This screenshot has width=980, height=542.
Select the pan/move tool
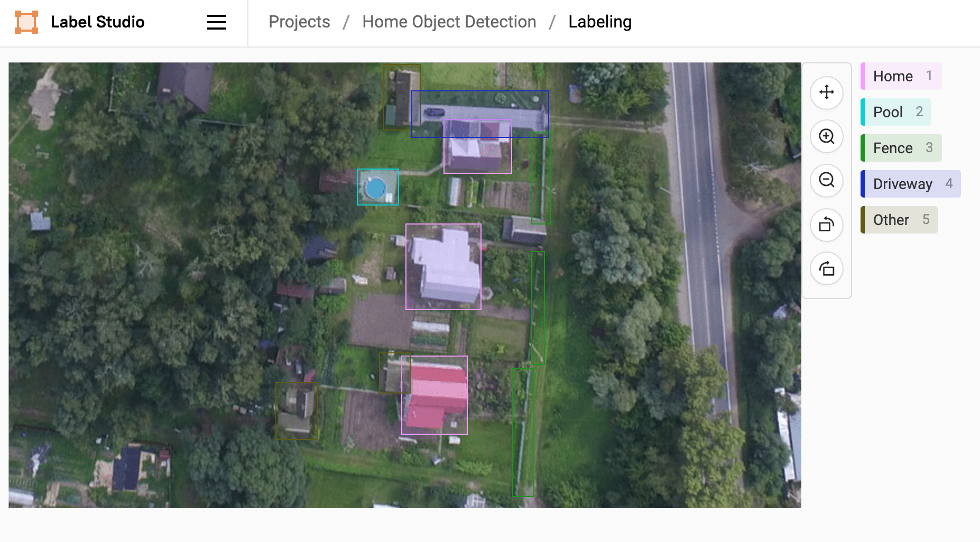click(827, 93)
